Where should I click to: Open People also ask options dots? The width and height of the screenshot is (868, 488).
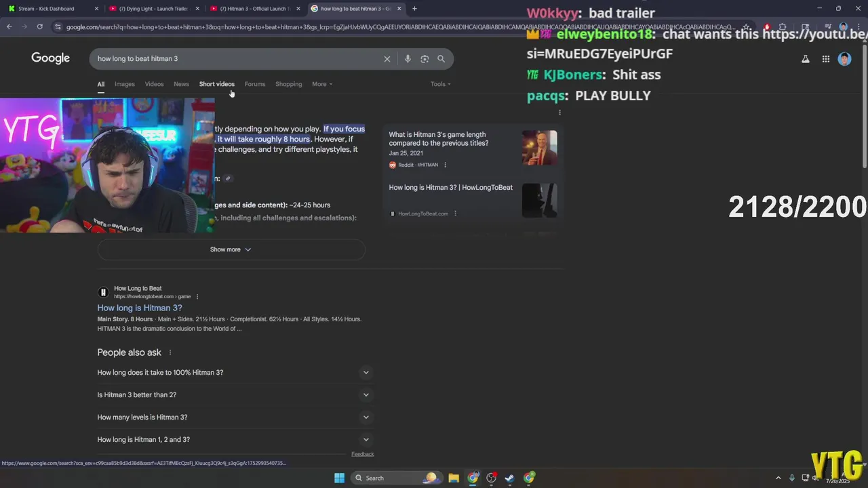click(x=170, y=352)
